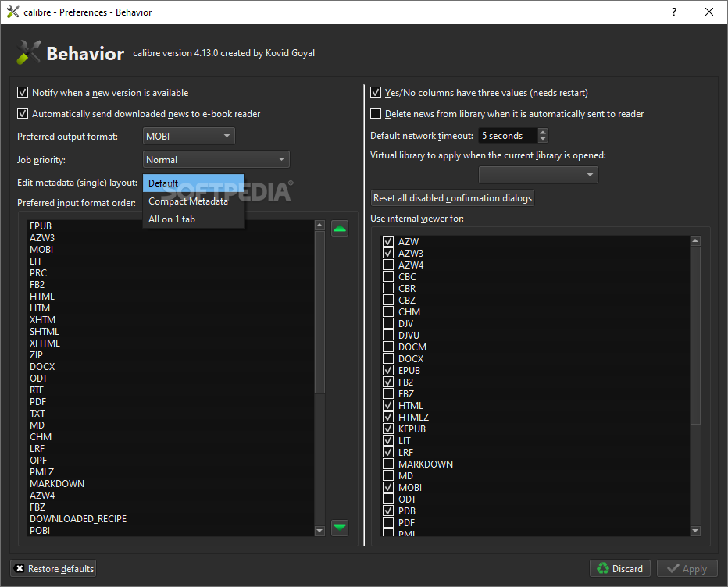Click input format list scrollbar up arrow
728x587 pixels.
pyautogui.click(x=319, y=226)
